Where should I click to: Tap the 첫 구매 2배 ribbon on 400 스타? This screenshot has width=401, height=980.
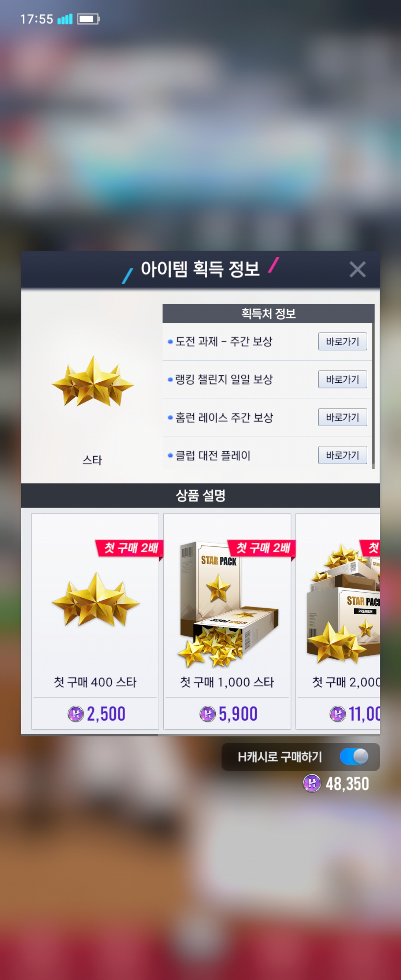pos(129,548)
